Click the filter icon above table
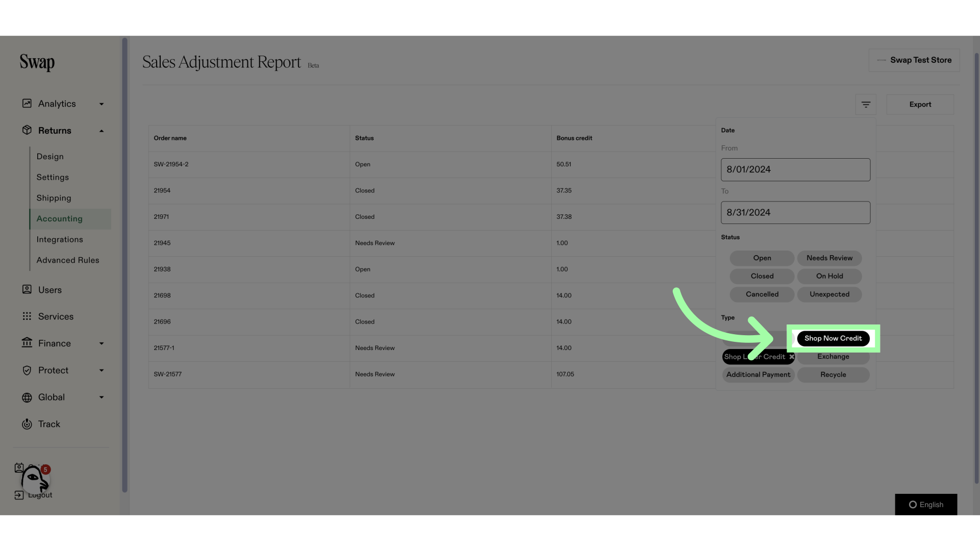Image resolution: width=980 pixels, height=551 pixels. click(866, 105)
